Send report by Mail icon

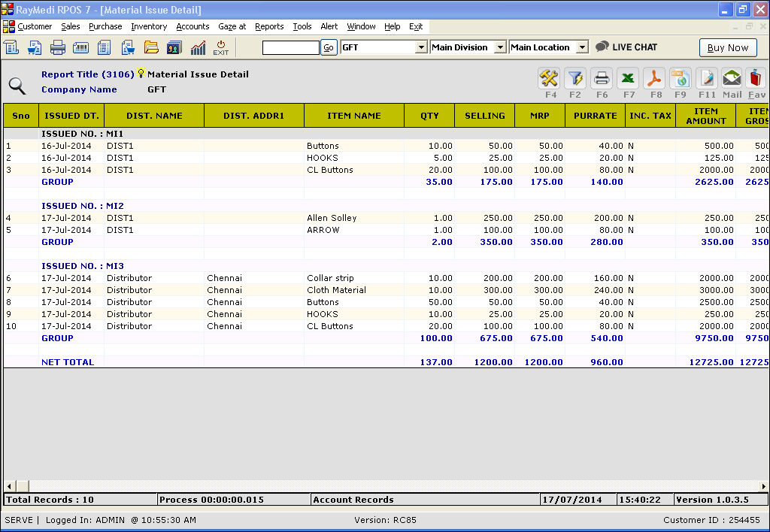[x=732, y=78]
